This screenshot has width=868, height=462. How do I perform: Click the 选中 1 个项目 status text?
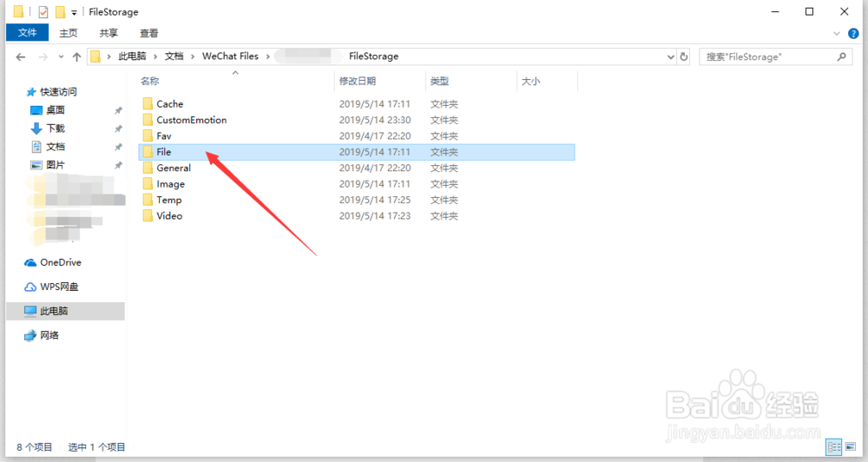[x=97, y=447]
